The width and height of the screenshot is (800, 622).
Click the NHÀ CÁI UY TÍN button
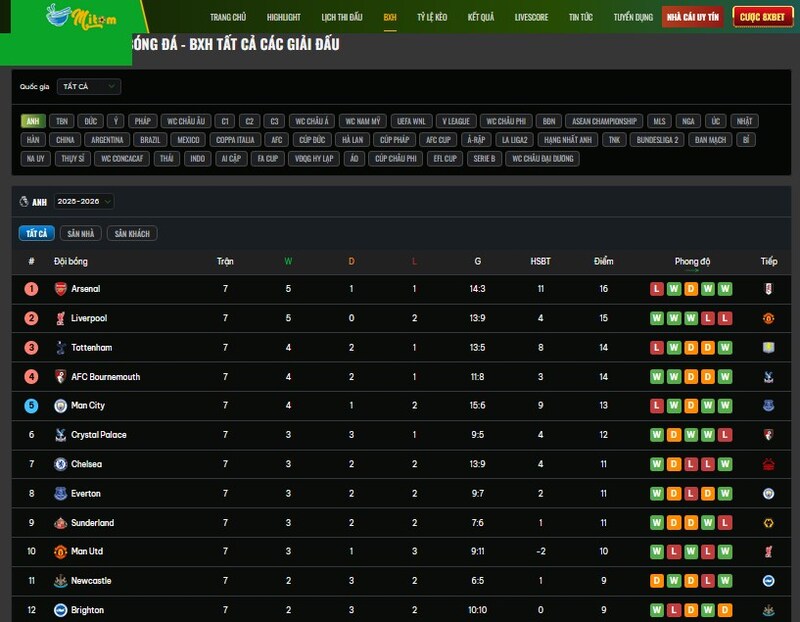pos(693,17)
